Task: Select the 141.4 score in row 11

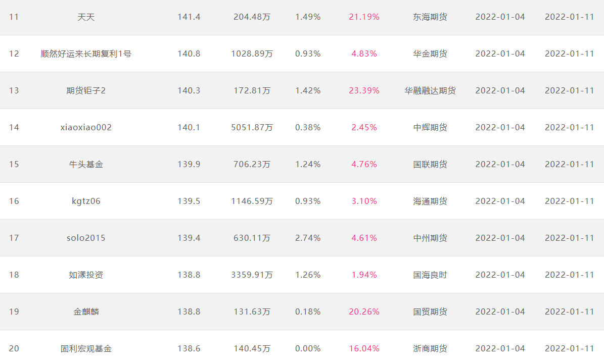Action: [189, 17]
